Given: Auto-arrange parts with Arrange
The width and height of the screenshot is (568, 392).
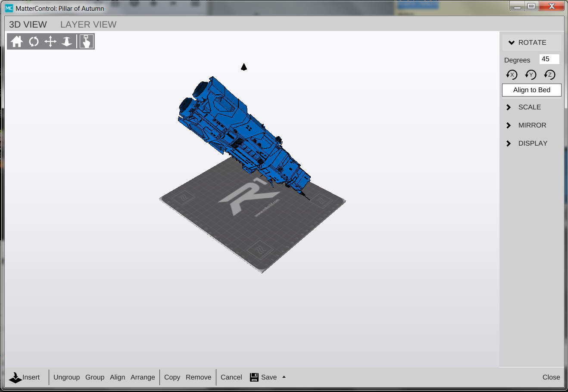Looking at the screenshot, I should (143, 377).
